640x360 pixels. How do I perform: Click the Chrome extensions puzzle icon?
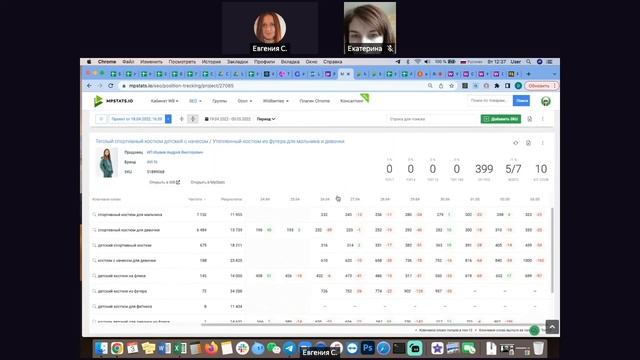[497, 86]
